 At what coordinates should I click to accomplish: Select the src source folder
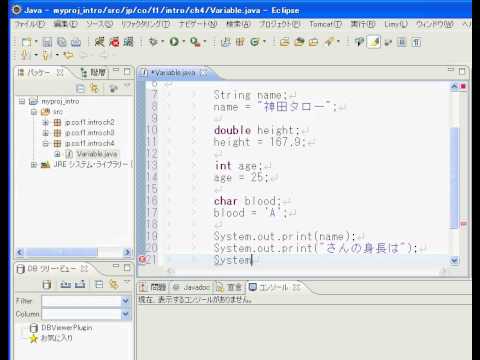(52, 112)
